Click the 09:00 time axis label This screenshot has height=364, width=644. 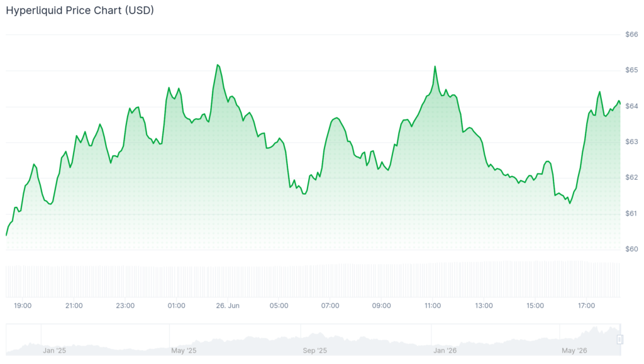coord(382,306)
